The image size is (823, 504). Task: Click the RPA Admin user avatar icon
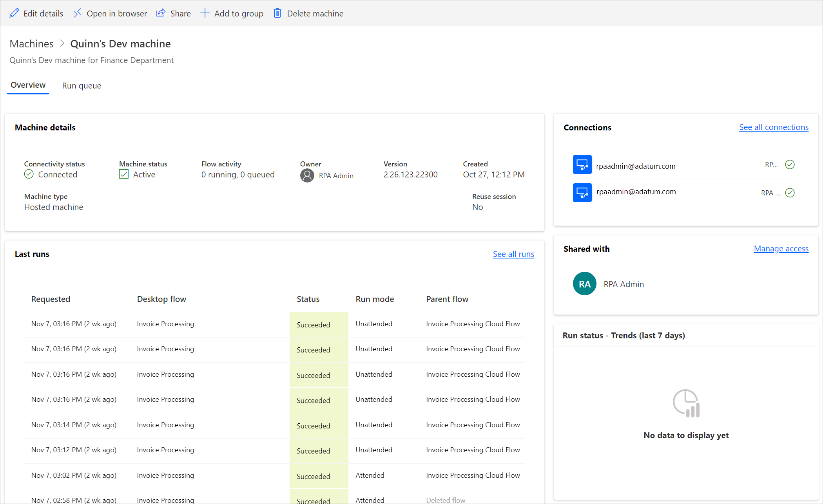point(584,284)
